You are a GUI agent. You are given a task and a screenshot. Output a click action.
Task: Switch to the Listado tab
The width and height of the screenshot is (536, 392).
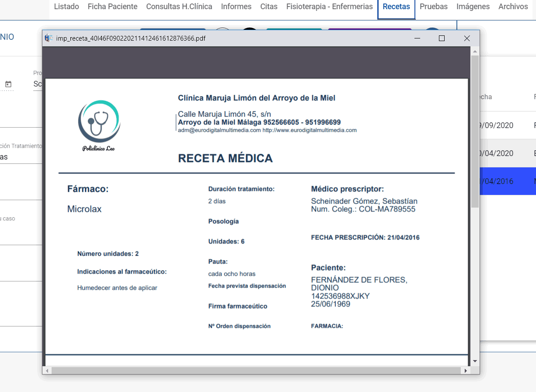pyautogui.click(x=66, y=7)
